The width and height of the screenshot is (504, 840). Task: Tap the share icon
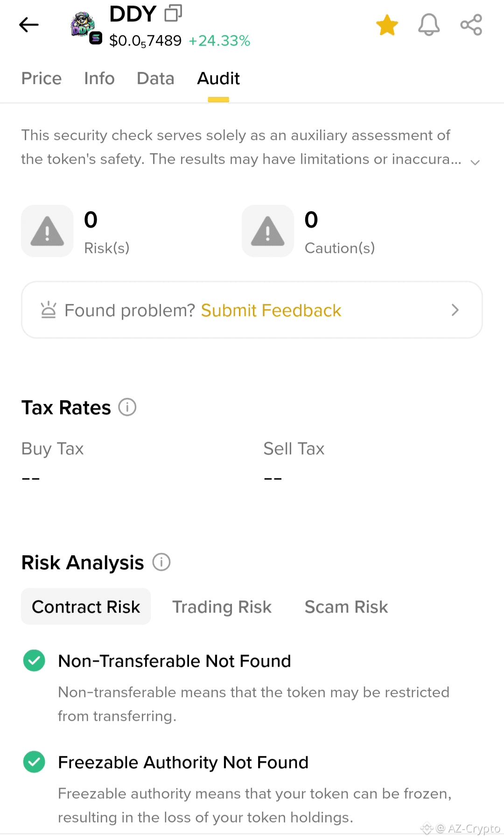[471, 25]
